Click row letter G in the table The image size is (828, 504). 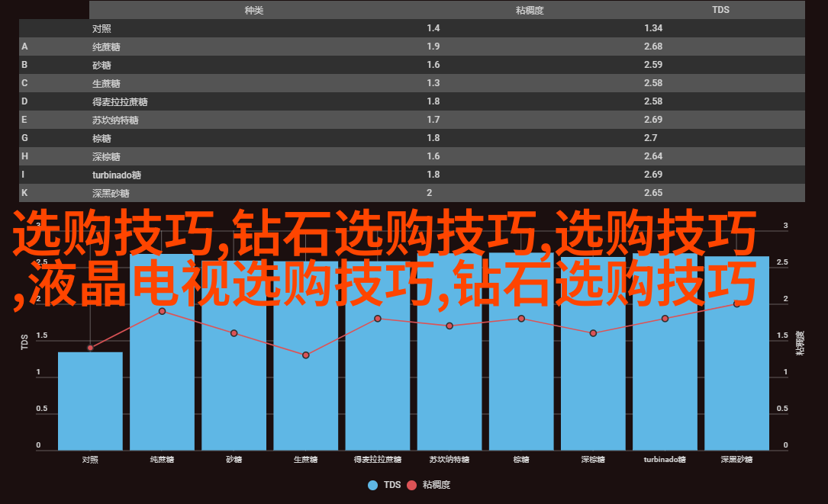coord(24,138)
